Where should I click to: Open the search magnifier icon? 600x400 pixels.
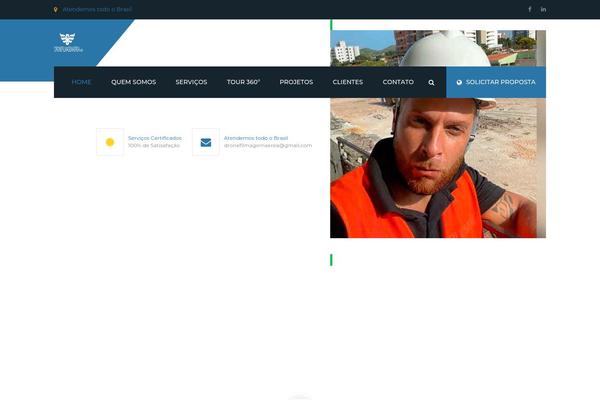tap(431, 82)
